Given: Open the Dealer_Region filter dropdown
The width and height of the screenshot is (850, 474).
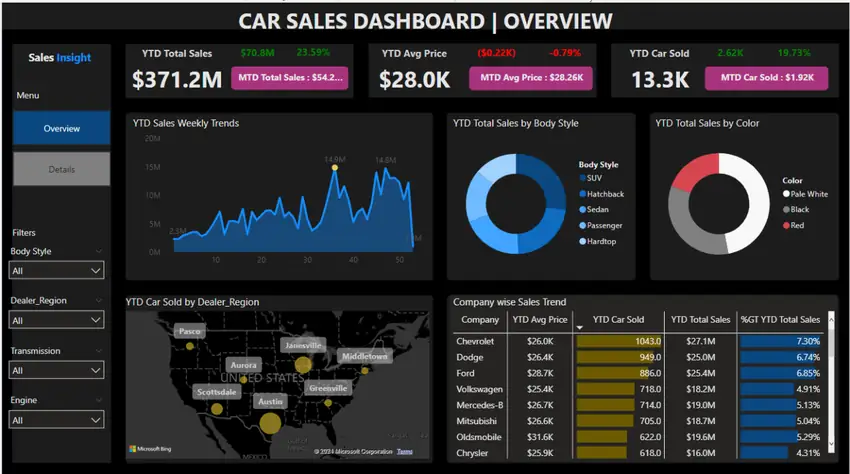Looking at the screenshot, I should [x=56, y=320].
